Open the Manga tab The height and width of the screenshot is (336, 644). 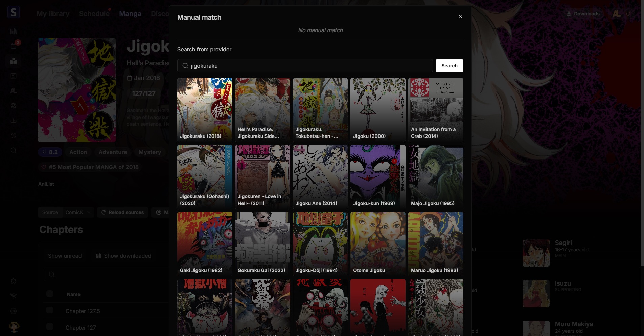coord(130,14)
